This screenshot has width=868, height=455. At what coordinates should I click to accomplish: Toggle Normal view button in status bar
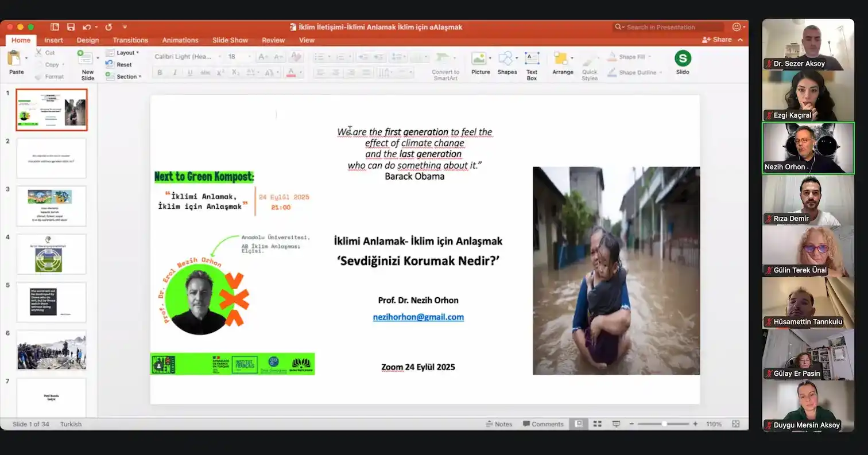pos(579,424)
